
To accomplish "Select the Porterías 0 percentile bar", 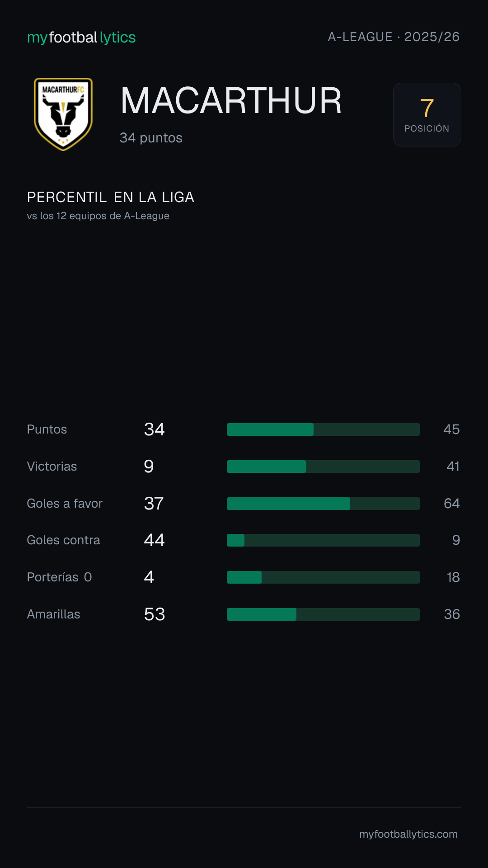I will pos(323,577).
